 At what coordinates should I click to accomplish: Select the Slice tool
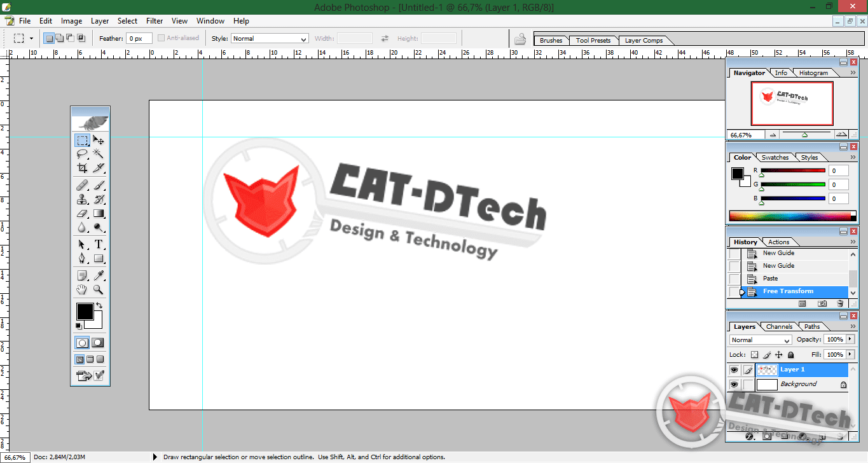coord(99,168)
